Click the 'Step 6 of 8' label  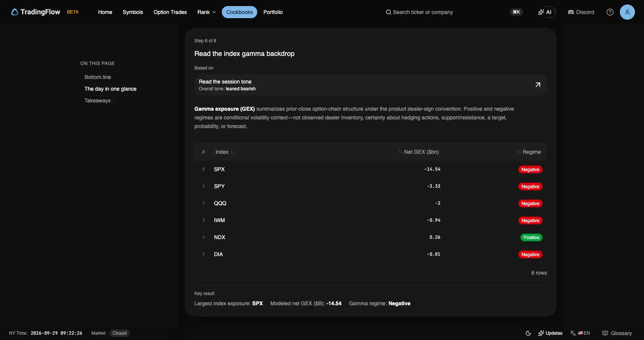(205, 41)
